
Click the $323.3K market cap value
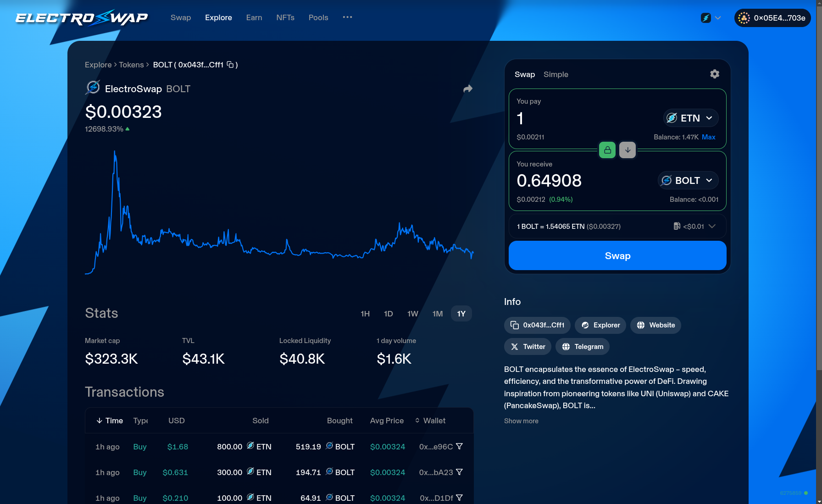coord(111,359)
